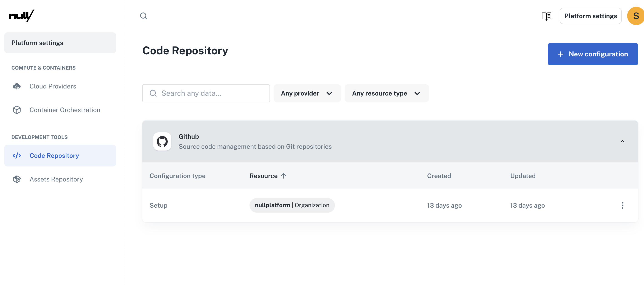
Task: Click the Assets Repository box icon
Action: click(17, 179)
